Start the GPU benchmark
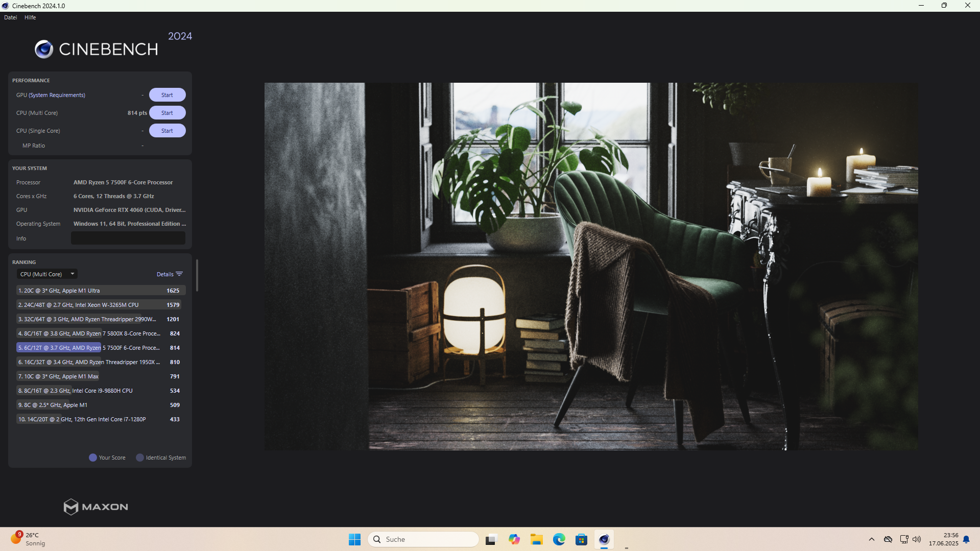The image size is (980, 551). (x=167, y=94)
